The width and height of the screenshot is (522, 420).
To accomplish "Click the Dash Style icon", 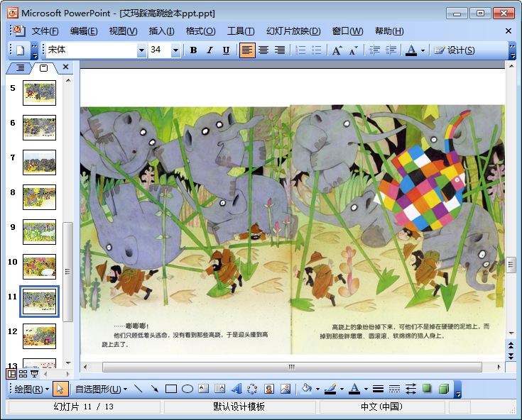I will 394,388.
